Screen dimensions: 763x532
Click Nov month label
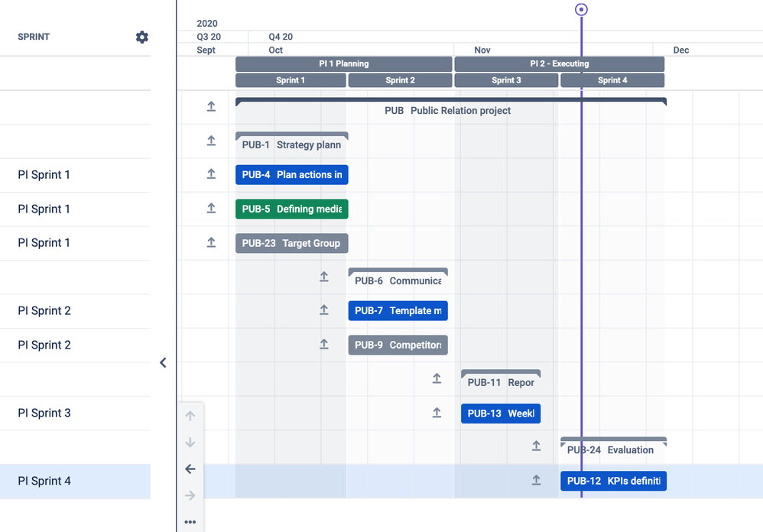coord(482,50)
